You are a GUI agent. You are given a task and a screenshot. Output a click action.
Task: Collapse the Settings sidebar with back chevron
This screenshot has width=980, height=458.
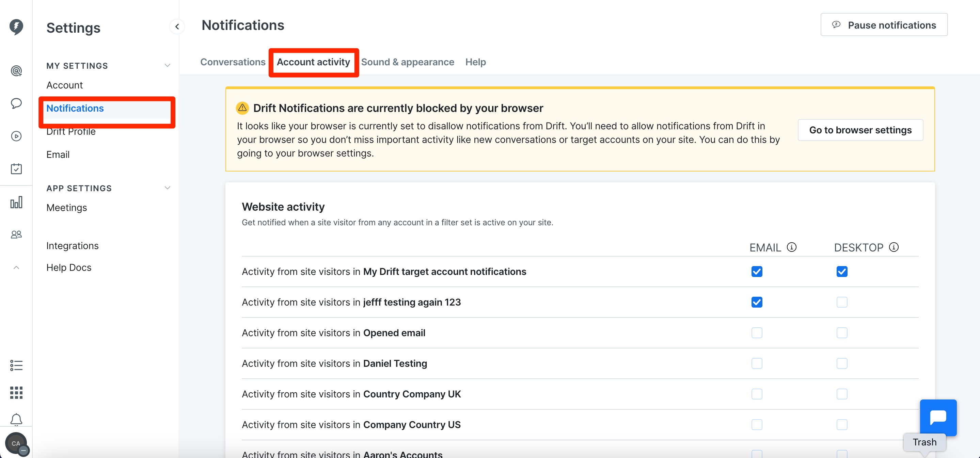click(x=177, y=27)
